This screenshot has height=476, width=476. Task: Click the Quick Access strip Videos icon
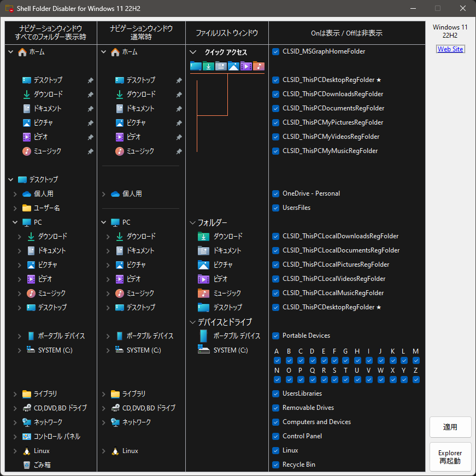coord(246,66)
